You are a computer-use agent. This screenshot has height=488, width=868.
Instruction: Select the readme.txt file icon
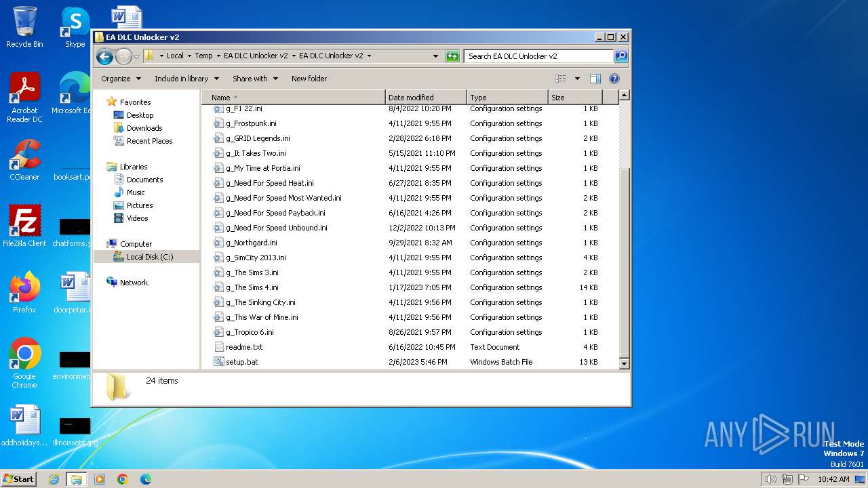pyautogui.click(x=218, y=347)
